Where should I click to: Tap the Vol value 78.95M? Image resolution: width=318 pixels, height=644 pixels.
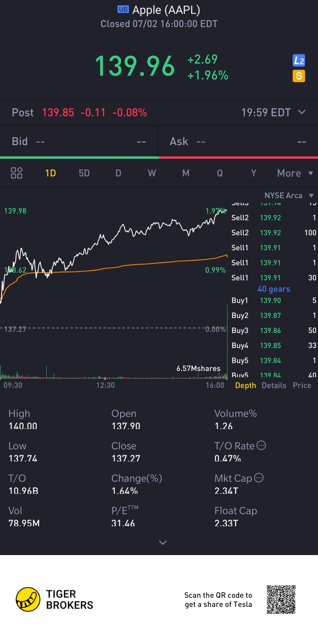point(24,523)
